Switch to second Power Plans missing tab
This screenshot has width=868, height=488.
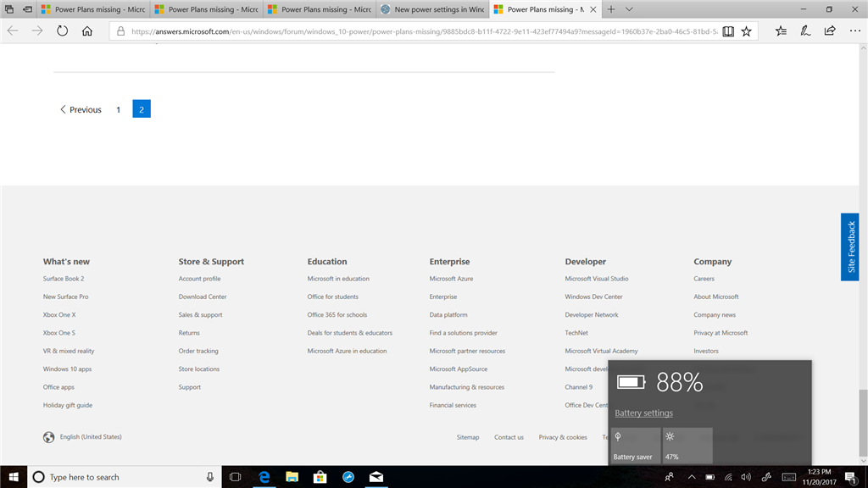click(x=206, y=9)
